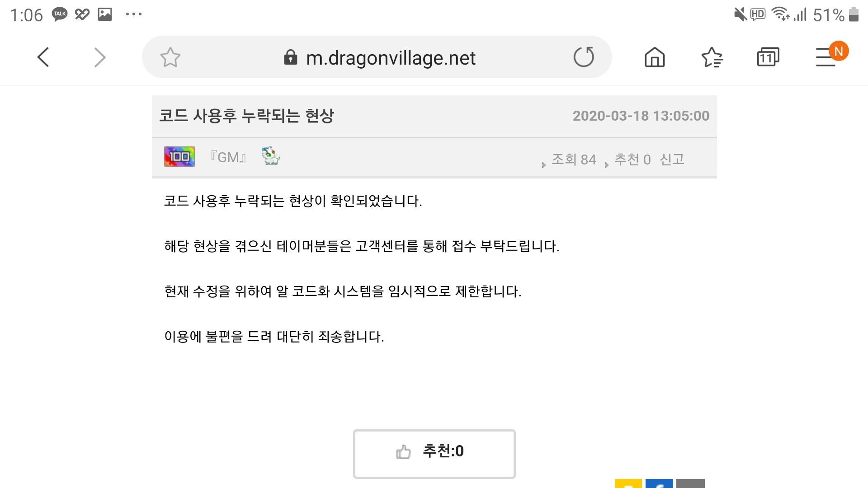868x488 pixels.
Task: Reload the page with refresh icon
Action: [584, 57]
